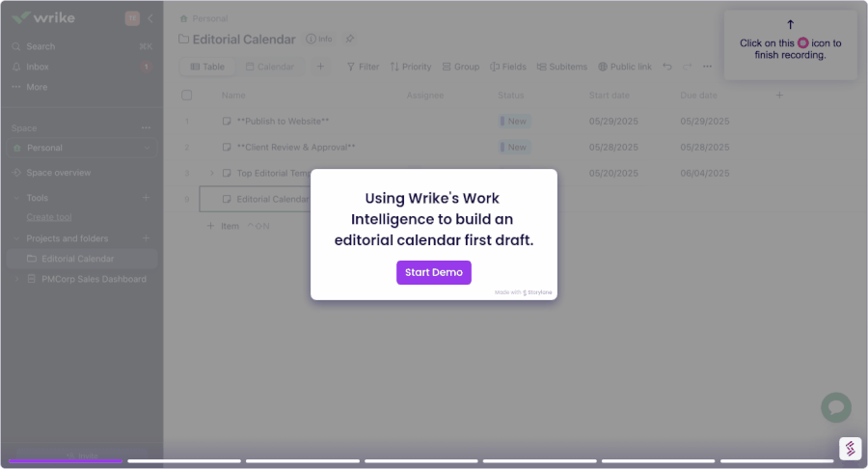Pin the Editorial Calendar folder
Image resolution: width=868 pixels, height=469 pixels.
pyautogui.click(x=350, y=39)
